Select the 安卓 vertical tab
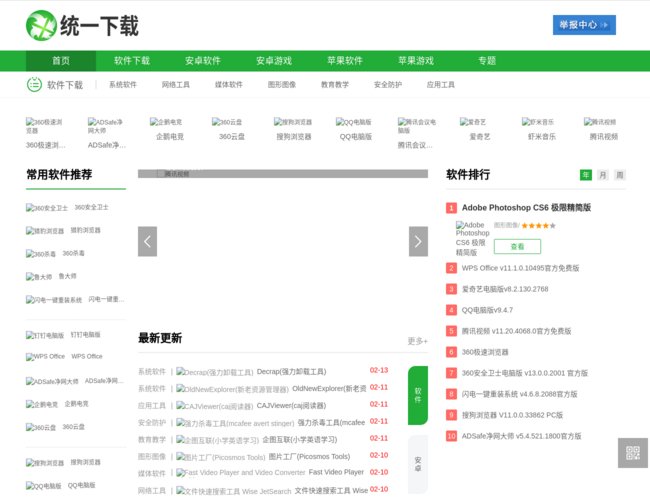650x500 pixels. click(418, 464)
